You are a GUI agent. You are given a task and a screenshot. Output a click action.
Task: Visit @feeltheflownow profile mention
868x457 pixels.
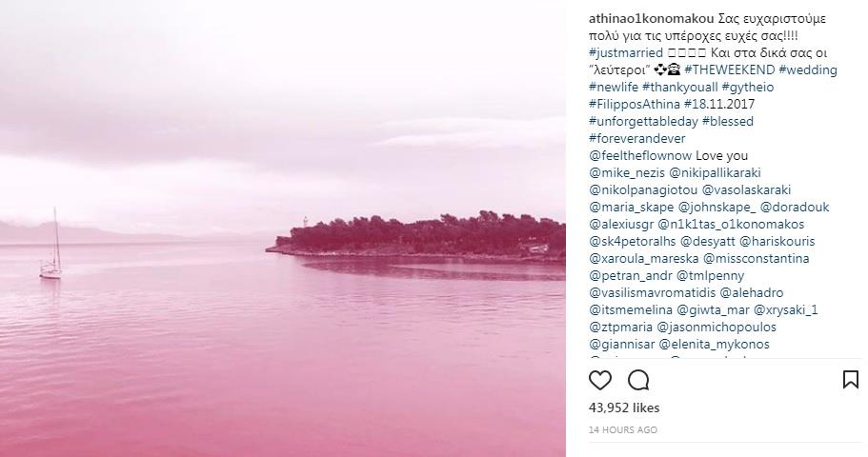[640, 155]
